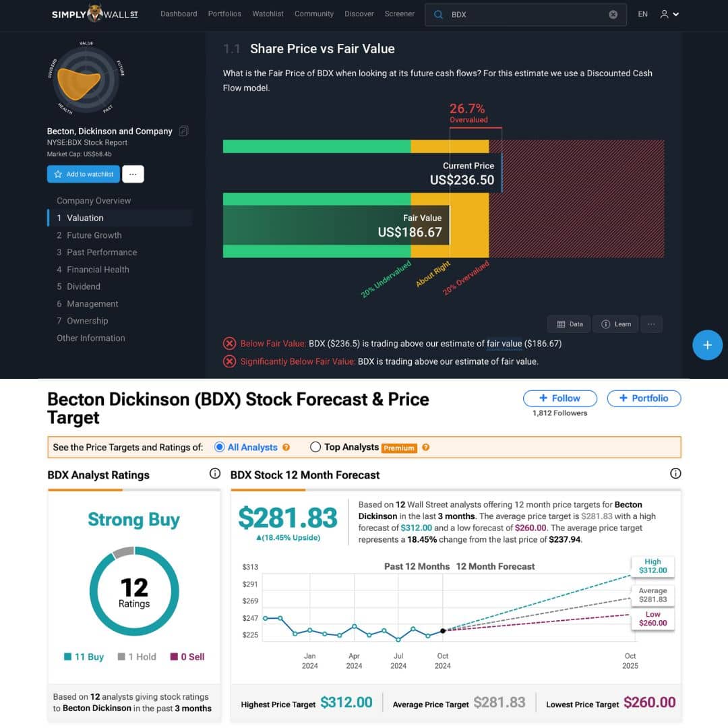
Task: Click the $312.00 Highest Price Target value
Action: coord(346,702)
